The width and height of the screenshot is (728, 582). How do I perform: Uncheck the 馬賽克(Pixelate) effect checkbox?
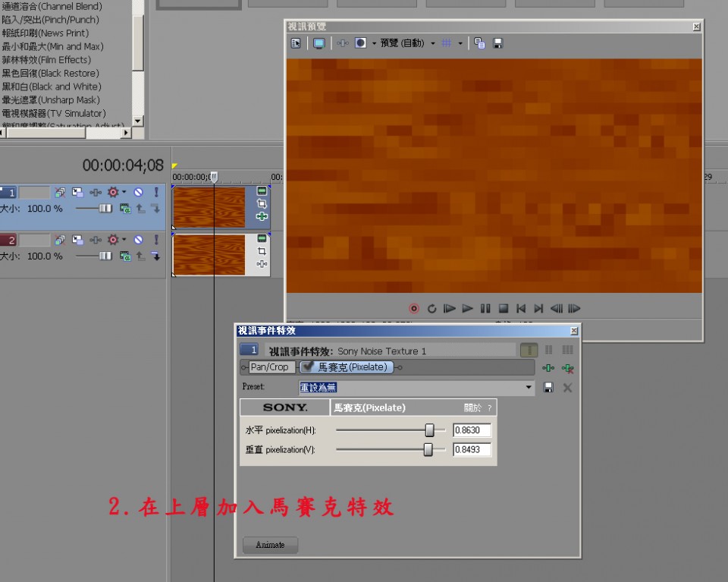pos(307,367)
